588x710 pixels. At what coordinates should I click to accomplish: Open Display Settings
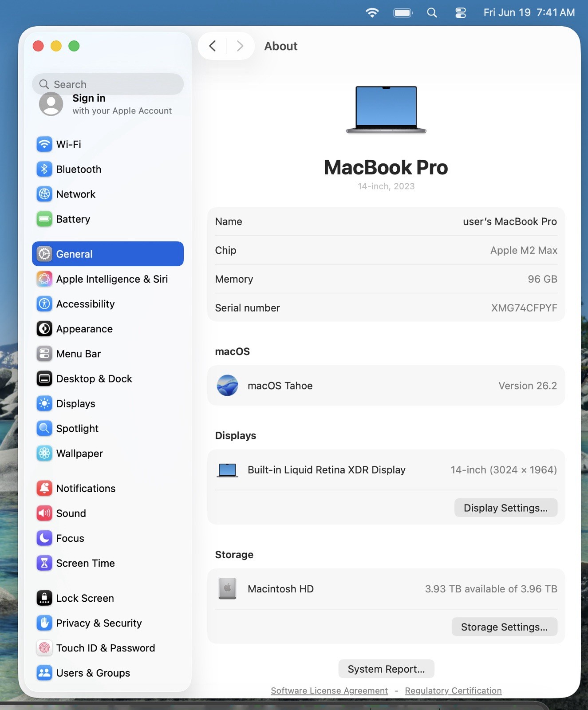pos(505,508)
